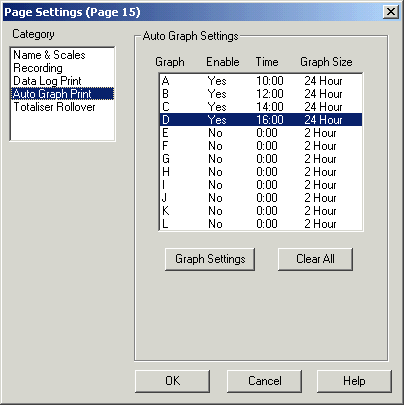This screenshot has width=404, height=405.
Task: Open the Help button
Action: (x=354, y=381)
